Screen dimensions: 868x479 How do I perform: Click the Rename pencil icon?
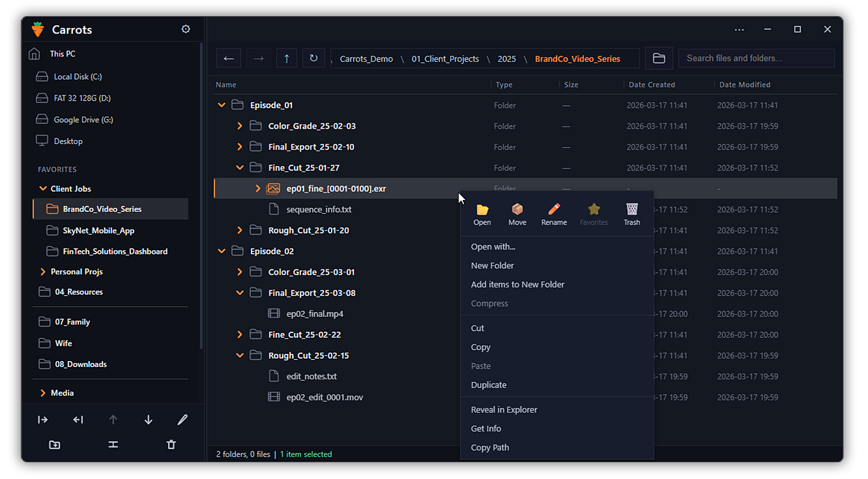pyautogui.click(x=554, y=210)
